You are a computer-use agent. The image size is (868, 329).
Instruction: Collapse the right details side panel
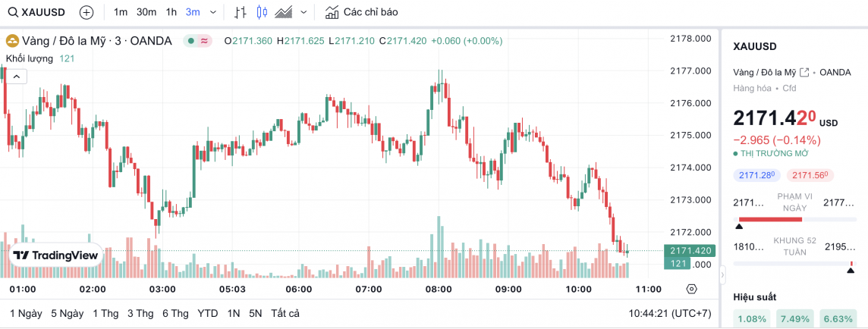pyautogui.click(x=722, y=273)
